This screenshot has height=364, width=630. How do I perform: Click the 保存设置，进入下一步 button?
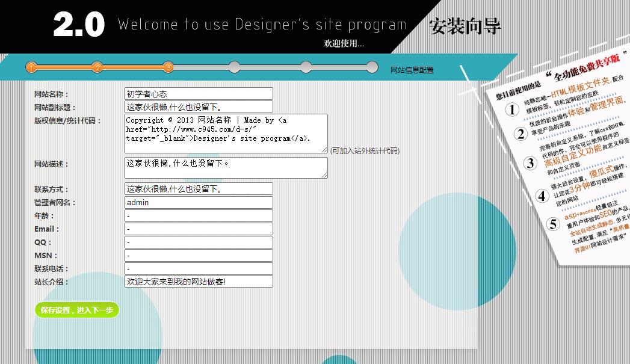pyautogui.click(x=77, y=310)
